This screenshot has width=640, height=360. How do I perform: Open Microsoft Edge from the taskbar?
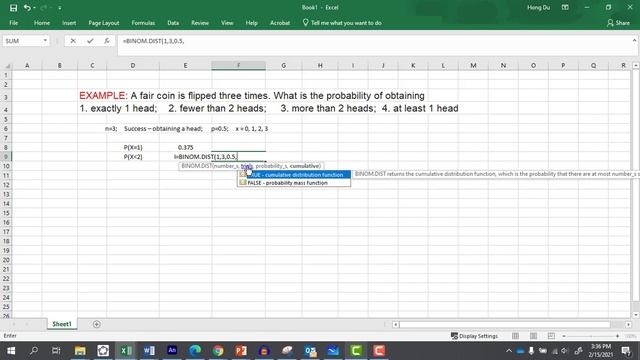(x=195, y=351)
